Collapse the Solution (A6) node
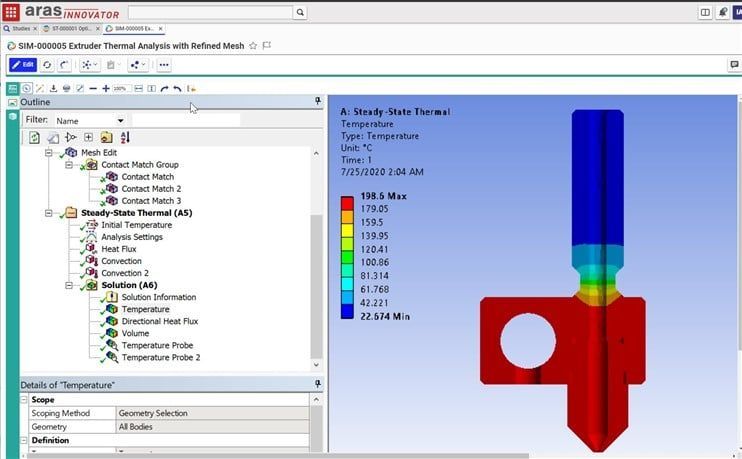Screen dimensions: 742x459 click(x=69, y=285)
